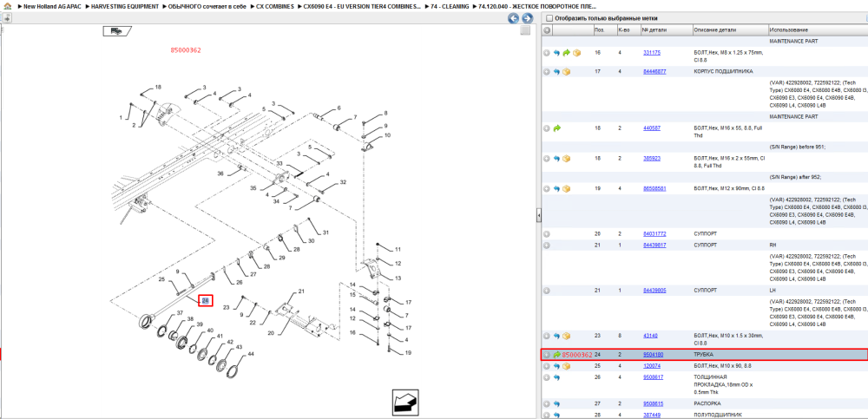Click the green arrow icon for part 9504180
The height and width of the screenshot is (419, 868).
tap(557, 355)
